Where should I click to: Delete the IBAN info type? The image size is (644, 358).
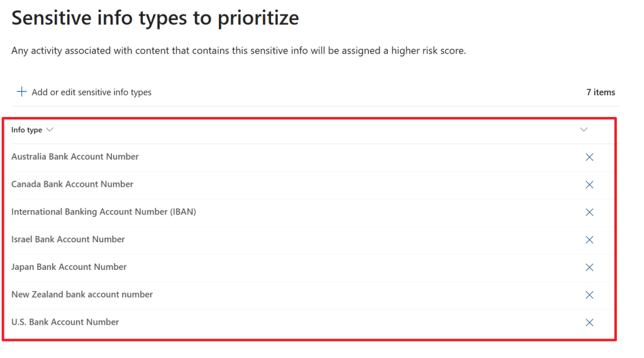(x=589, y=213)
